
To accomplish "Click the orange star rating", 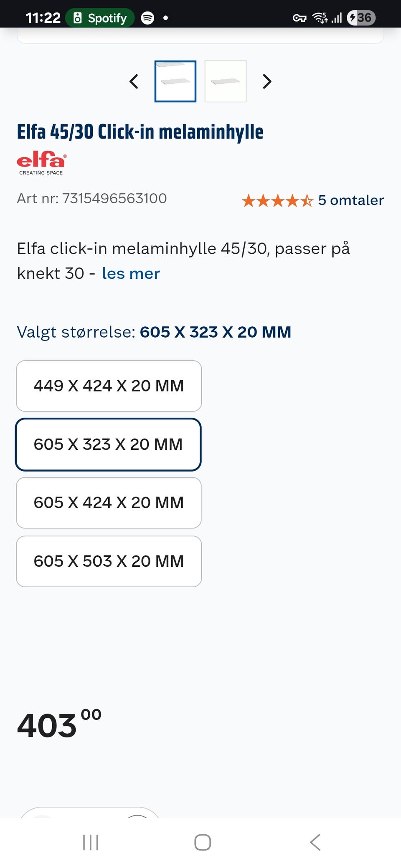I will [x=277, y=201].
